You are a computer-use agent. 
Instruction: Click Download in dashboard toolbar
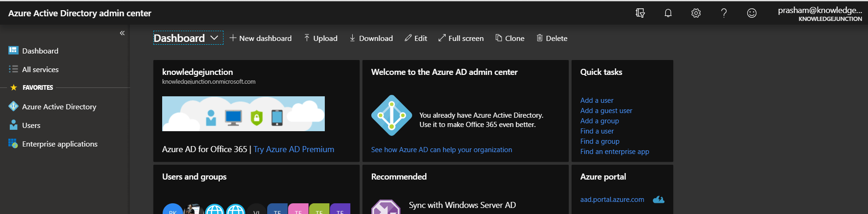coord(371,38)
